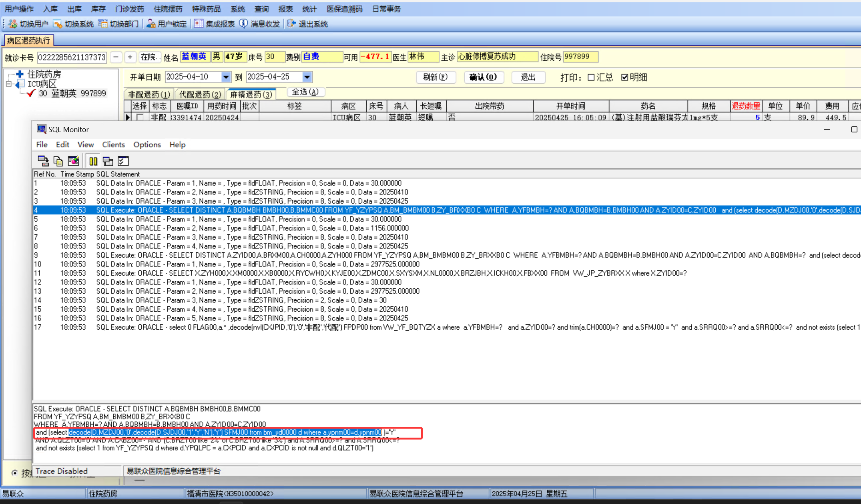Switch to the 代配退药(2) tab
Screen dimensions: 861x504
pos(200,95)
